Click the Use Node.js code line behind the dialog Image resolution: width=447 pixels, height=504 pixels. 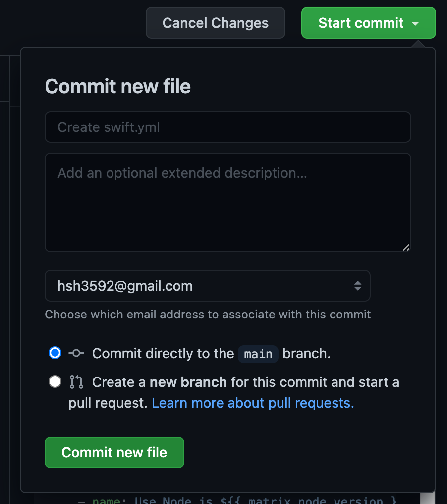pos(238,501)
